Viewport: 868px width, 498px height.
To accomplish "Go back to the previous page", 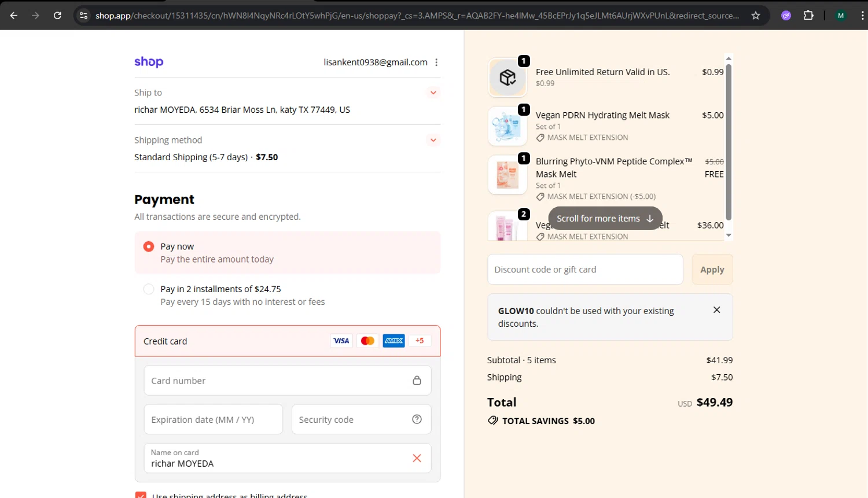I will tap(14, 16).
